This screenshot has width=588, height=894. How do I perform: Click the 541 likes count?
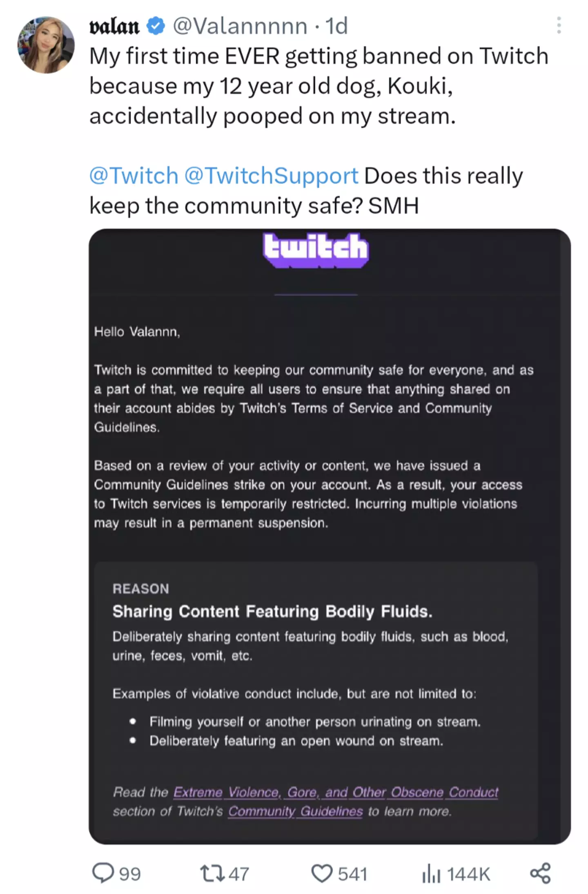pos(352,874)
